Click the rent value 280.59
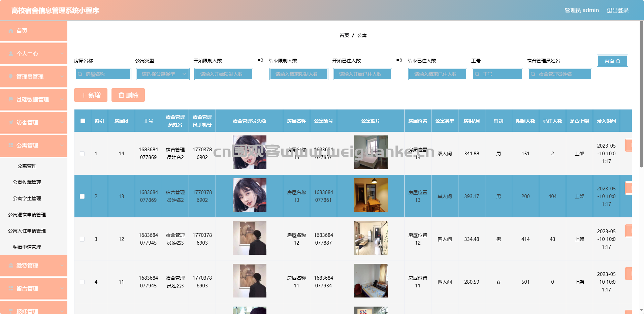The width and height of the screenshot is (644, 314). pyautogui.click(x=472, y=282)
